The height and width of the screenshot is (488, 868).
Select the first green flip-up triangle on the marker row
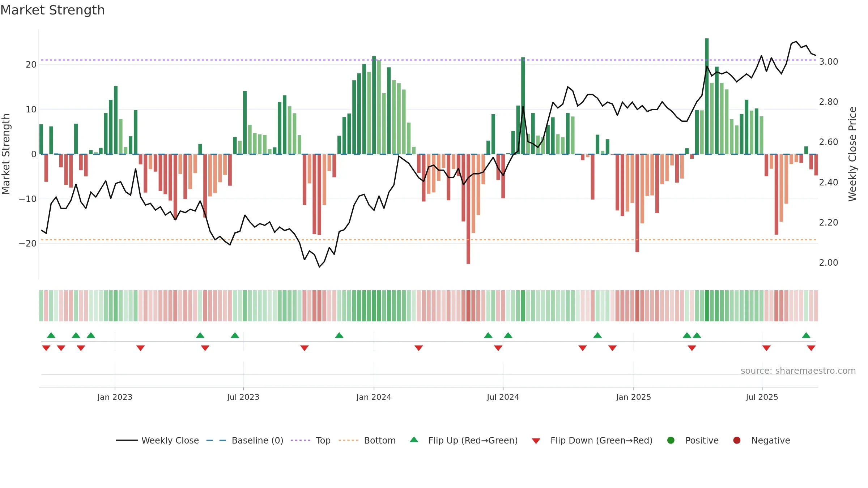coord(51,335)
